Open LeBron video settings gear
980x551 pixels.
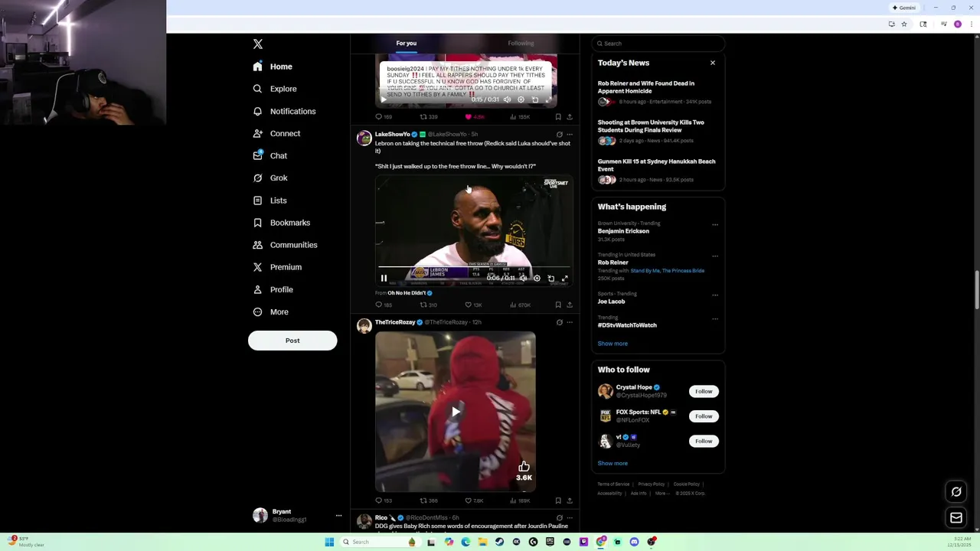click(x=537, y=279)
